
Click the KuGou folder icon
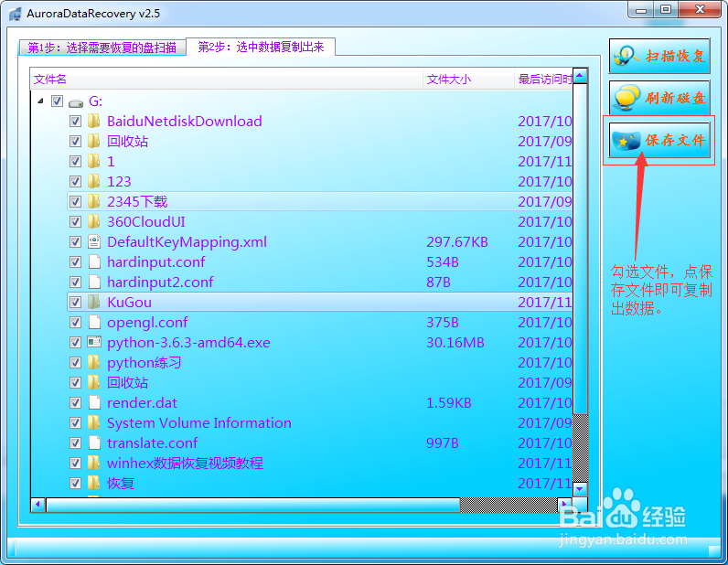(x=94, y=303)
